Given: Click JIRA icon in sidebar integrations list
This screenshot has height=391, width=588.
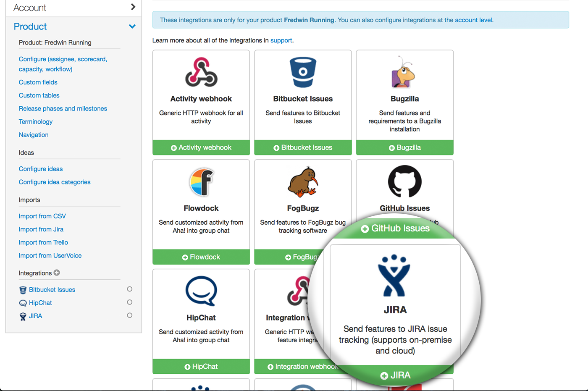Looking at the screenshot, I should (23, 316).
